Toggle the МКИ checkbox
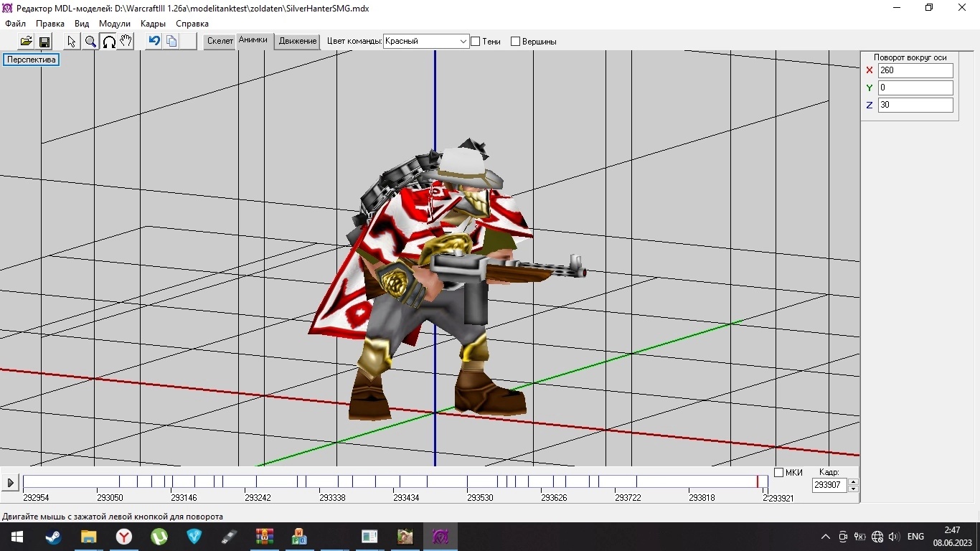980x551 pixels. point(779,473)
